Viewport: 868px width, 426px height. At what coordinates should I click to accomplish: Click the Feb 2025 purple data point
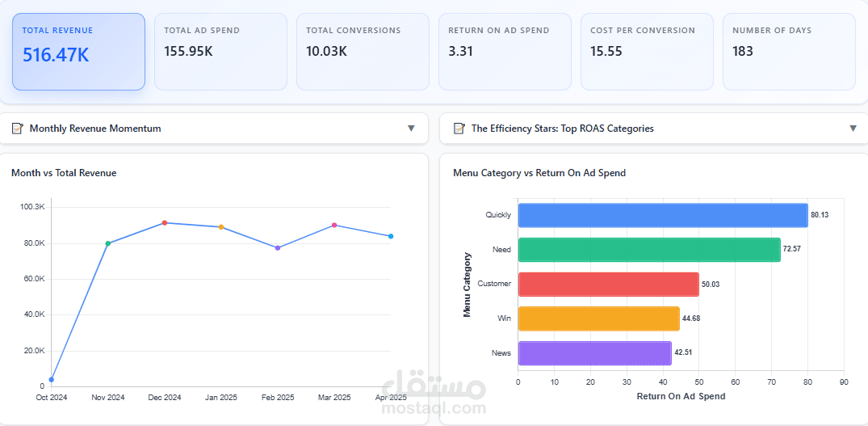(278, 247)
